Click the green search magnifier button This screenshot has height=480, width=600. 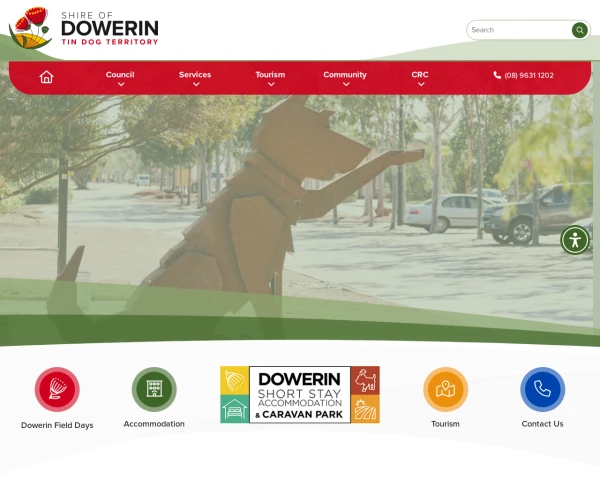tap(579, 30)
